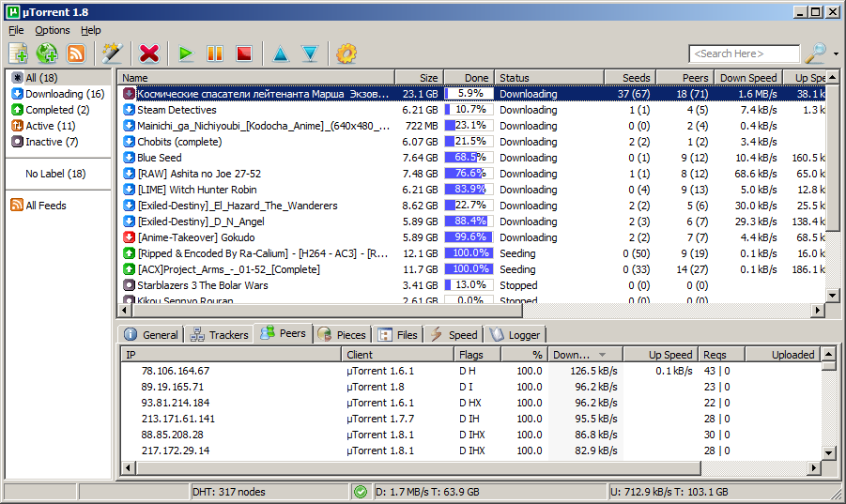Pause torrent with the orange pause icon
Image resolution: width=846 pixels, height=504 pixels.
[x=215, y=53]
